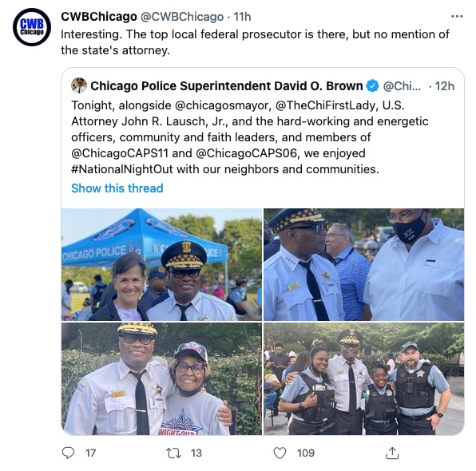476x471 pixels.
Task: Click the share upload icon
Action: [392, 453]
